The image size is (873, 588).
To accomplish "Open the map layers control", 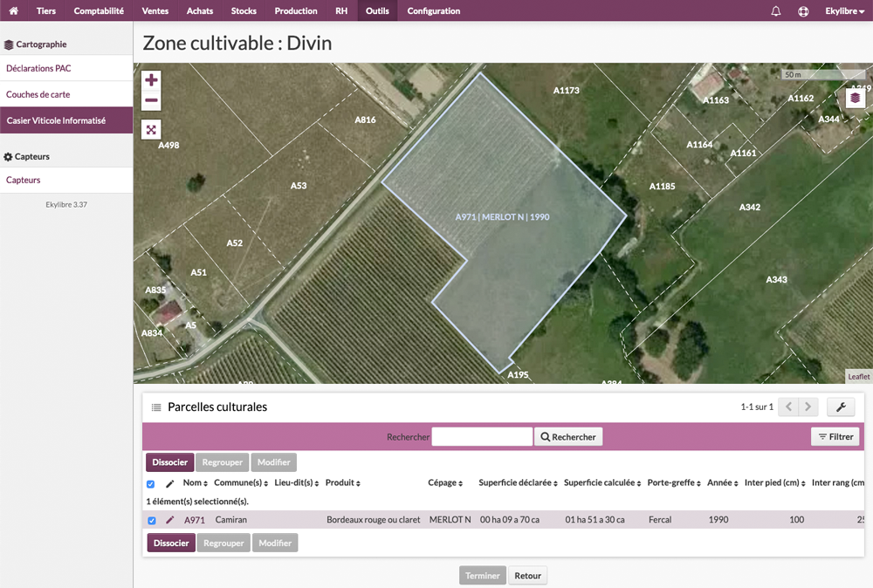I will point(855,98).
